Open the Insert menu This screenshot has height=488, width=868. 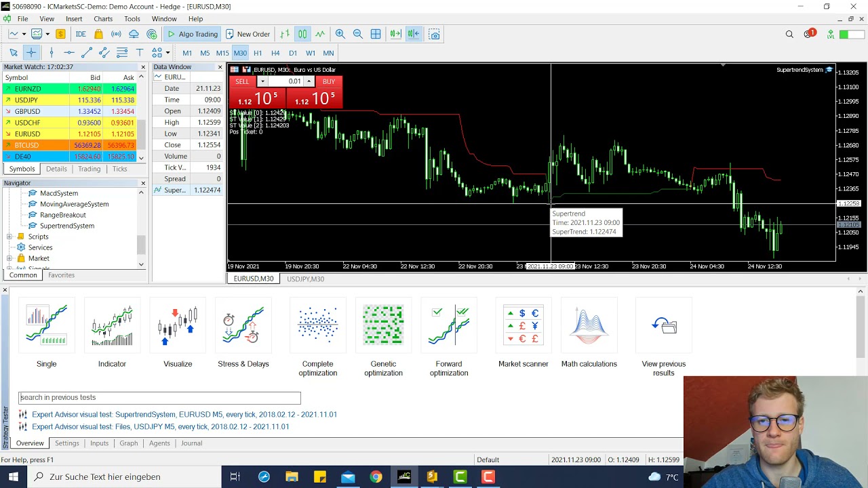coord(74,19)
